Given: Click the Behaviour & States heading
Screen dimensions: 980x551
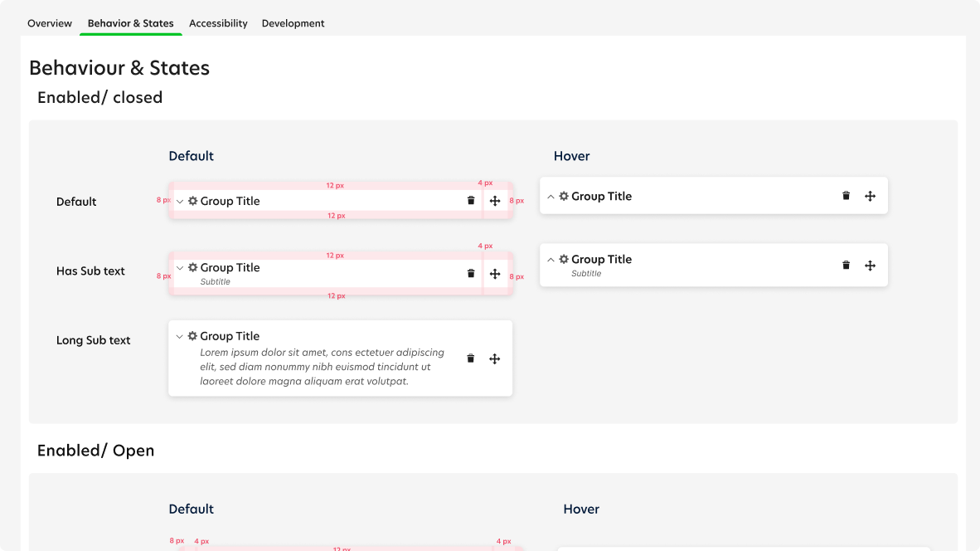Looking at the screenshot, I should pyautogui.click(x=119, y=67).
